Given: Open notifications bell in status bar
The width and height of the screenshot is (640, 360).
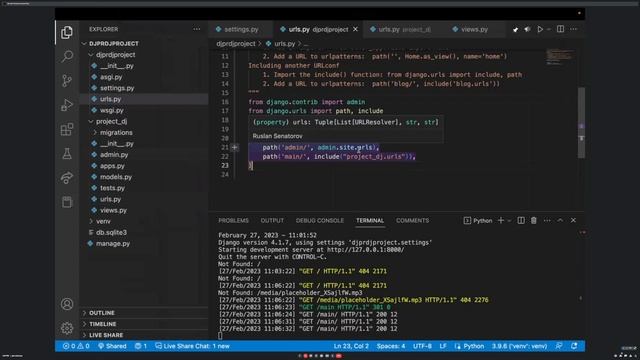Looking at the screenshot, I should coord(574,346).
